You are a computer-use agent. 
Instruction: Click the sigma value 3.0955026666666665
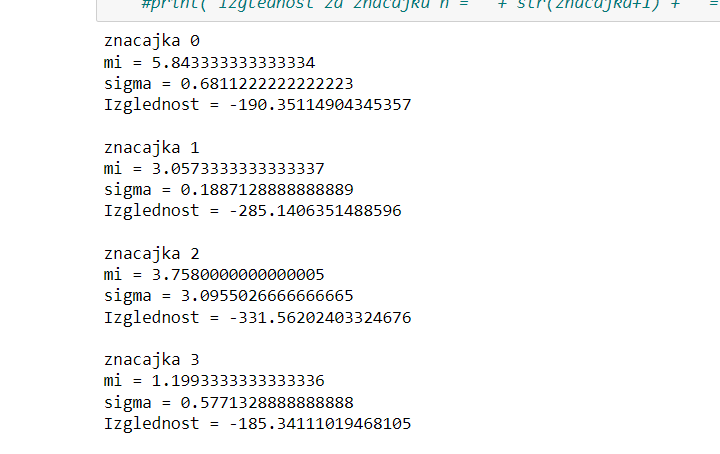pos(267,296)
